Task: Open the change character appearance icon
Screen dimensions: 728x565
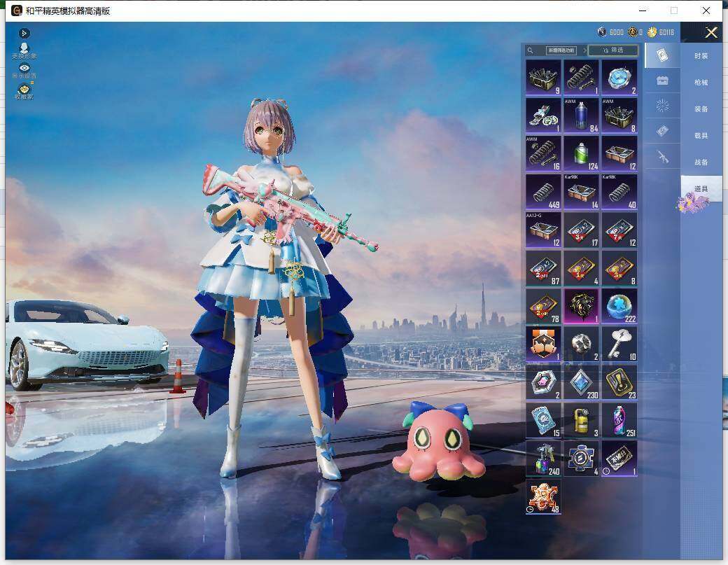Action: tap(24, 50)
